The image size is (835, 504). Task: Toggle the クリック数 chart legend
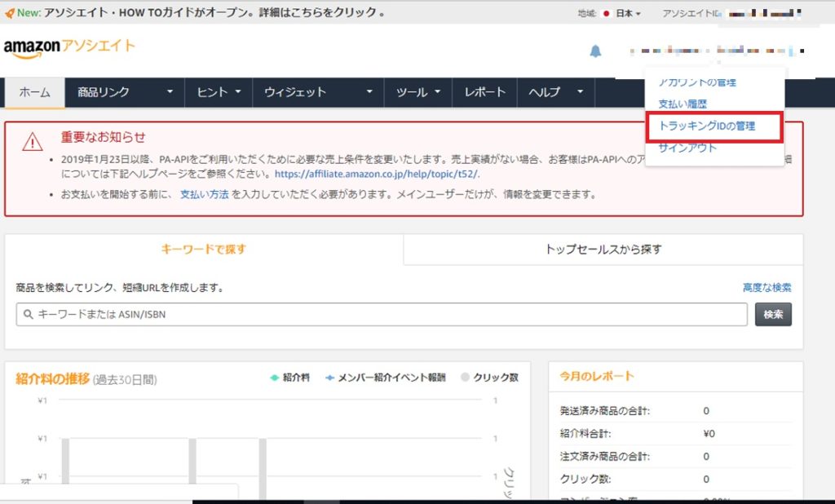click(x=489, y=378)
